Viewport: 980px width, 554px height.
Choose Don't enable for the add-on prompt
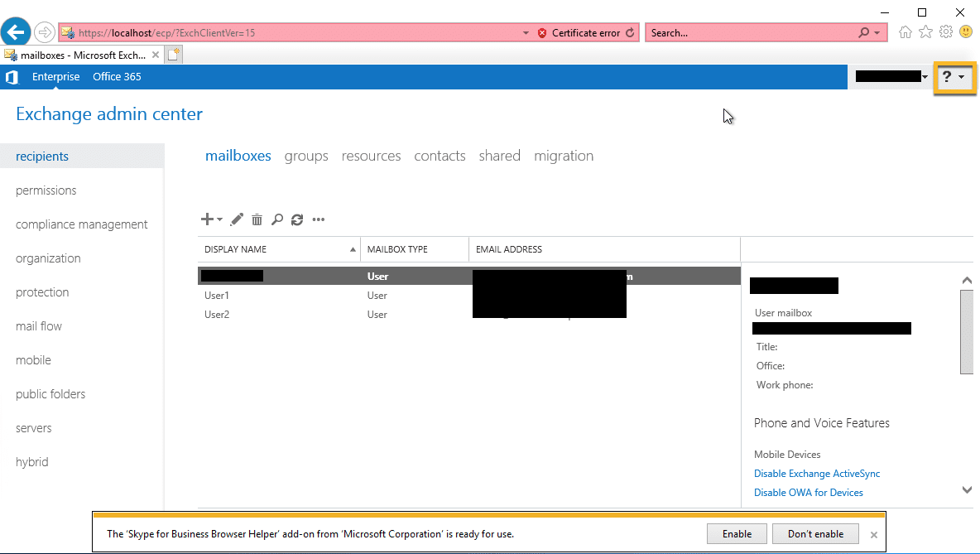(x=815, y=533)
